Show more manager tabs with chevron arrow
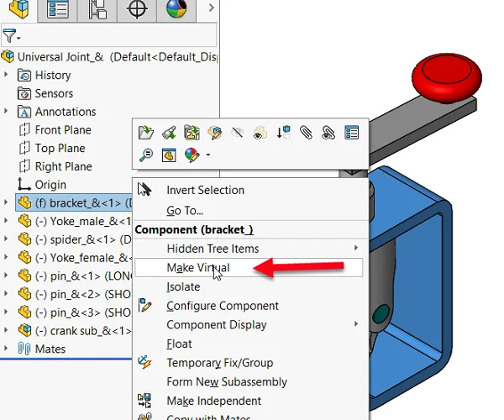 point(211,8)
